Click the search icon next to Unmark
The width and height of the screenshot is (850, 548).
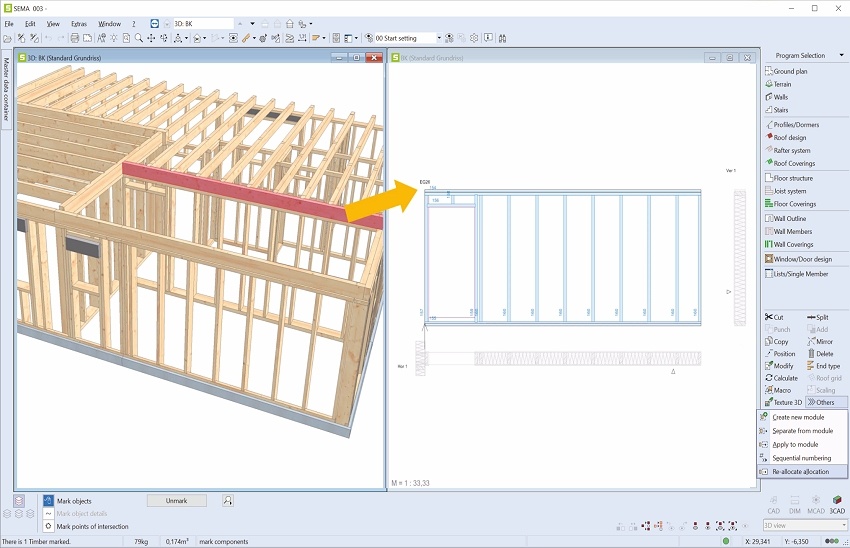[x=228, y=501]
